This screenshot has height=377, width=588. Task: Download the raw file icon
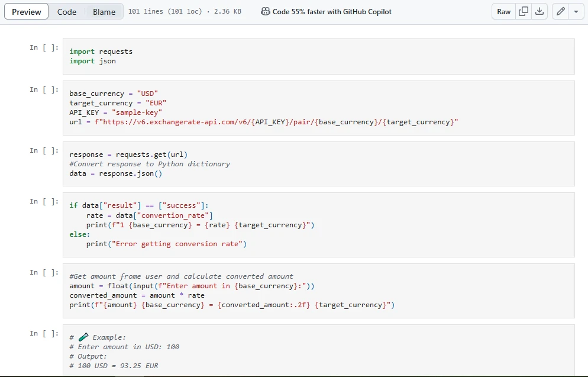539,12
